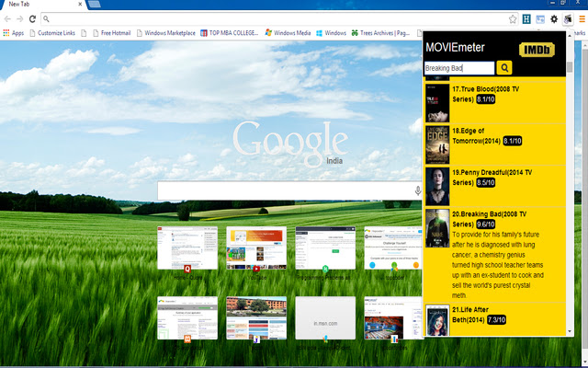588x368 pixels.
Task: Open the blue window extension icon
Action: pos(540,19)
